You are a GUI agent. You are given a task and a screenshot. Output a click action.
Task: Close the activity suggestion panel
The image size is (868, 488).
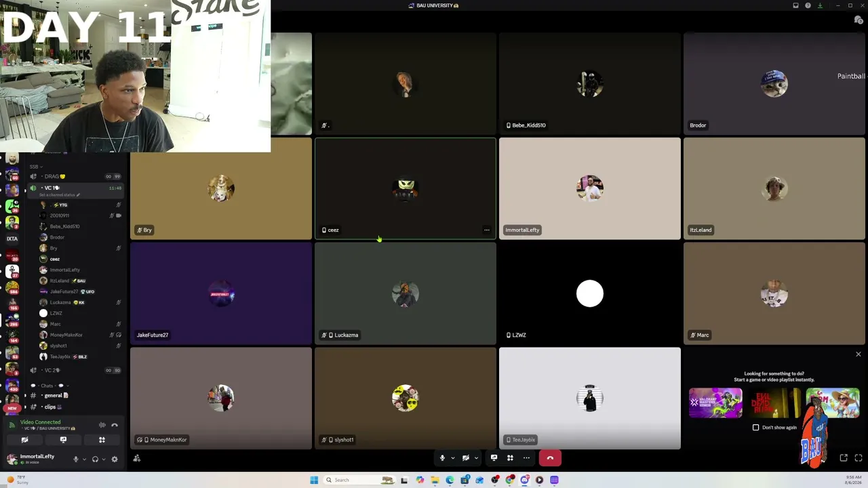[x=858, y=354]
